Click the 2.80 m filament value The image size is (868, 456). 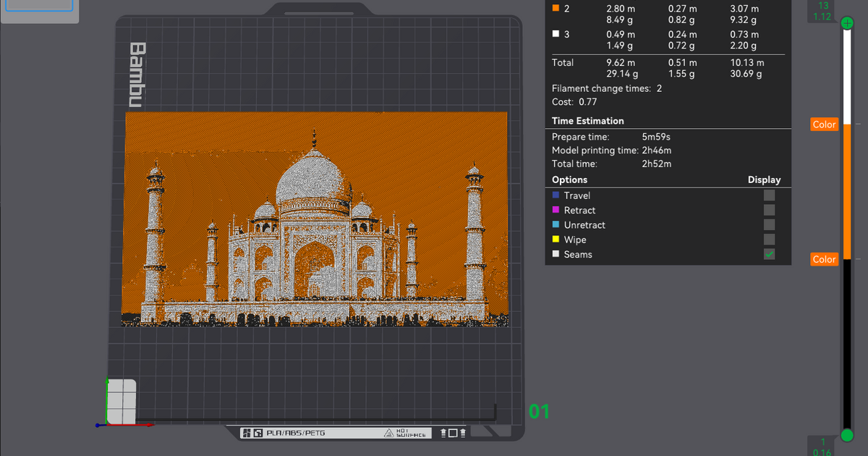point(621,8)
